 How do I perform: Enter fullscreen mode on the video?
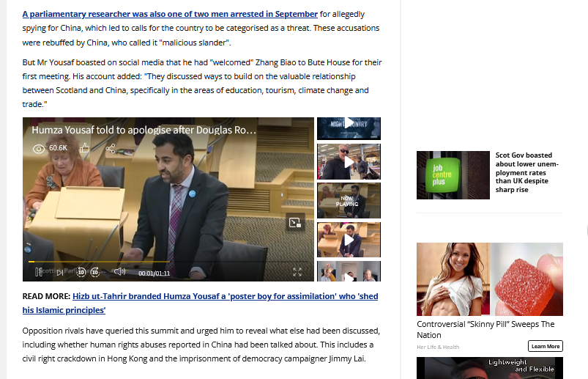click(297, 272)
